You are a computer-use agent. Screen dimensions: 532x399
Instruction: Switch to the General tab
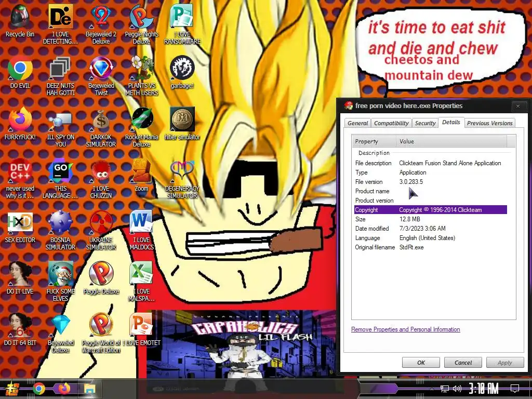pyautogui.click(x=357, y=123)
